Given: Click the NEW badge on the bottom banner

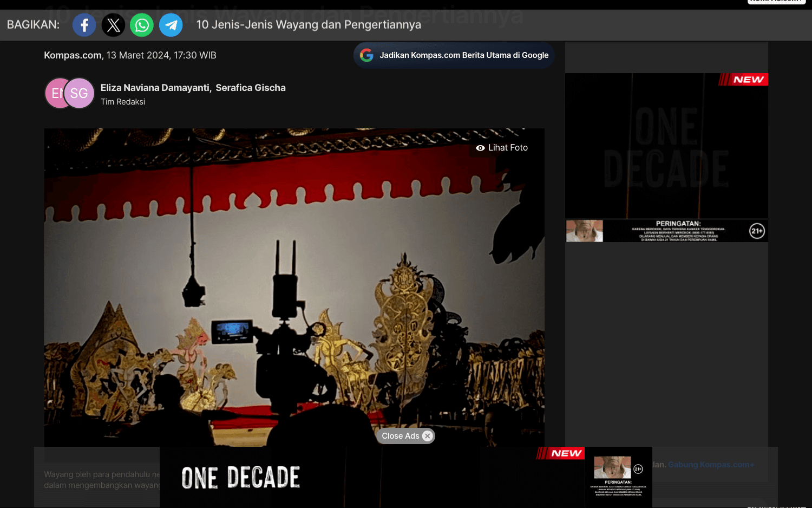Looking at the screenshot, I should click(561, 453).
